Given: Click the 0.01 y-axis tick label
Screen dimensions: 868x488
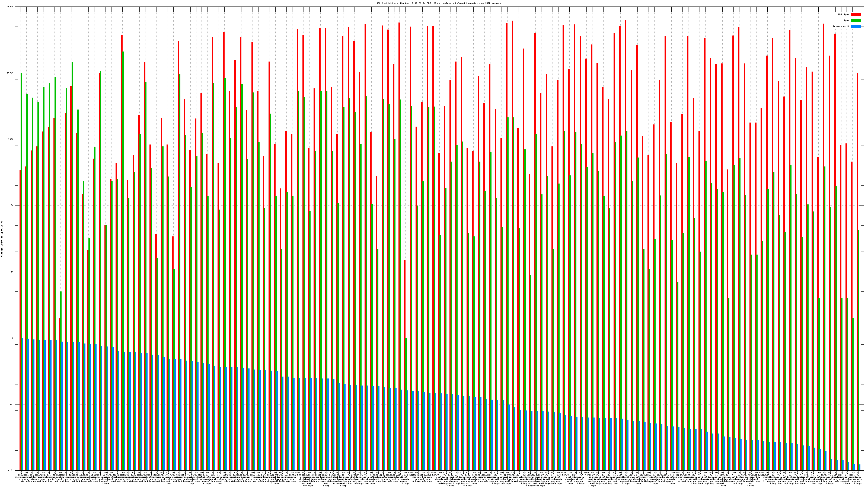Looking at the screenshot, I should click(x=11, y=470).
